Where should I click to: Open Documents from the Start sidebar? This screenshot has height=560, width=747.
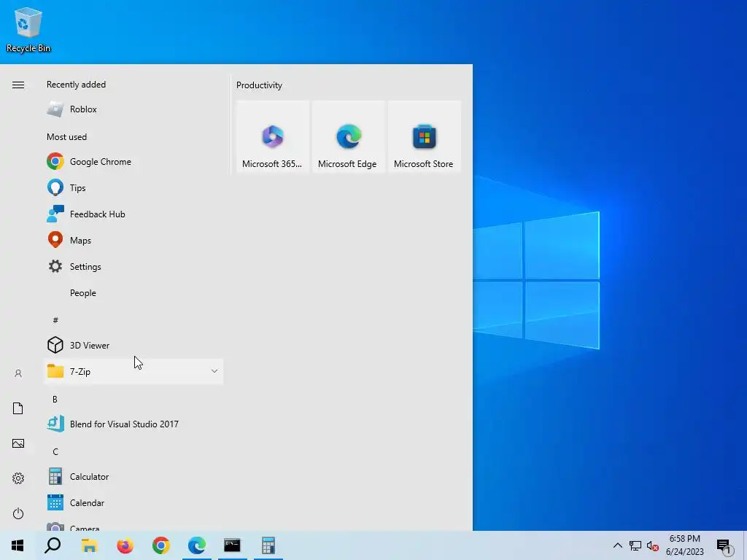[18, 408]
